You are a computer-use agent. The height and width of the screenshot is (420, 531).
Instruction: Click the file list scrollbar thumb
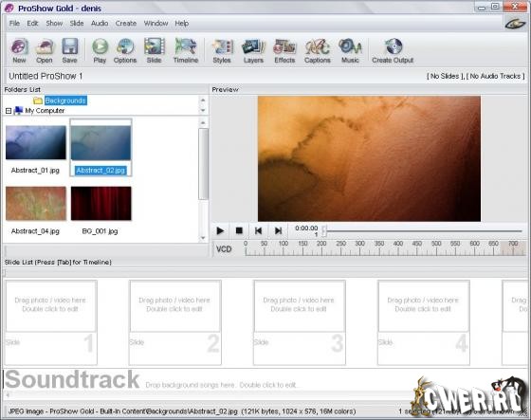203,164
